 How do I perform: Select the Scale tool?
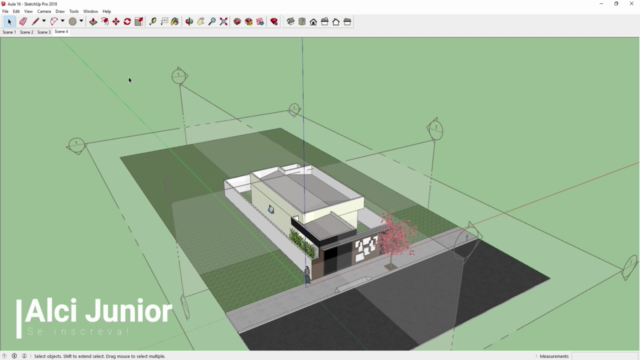139,22
